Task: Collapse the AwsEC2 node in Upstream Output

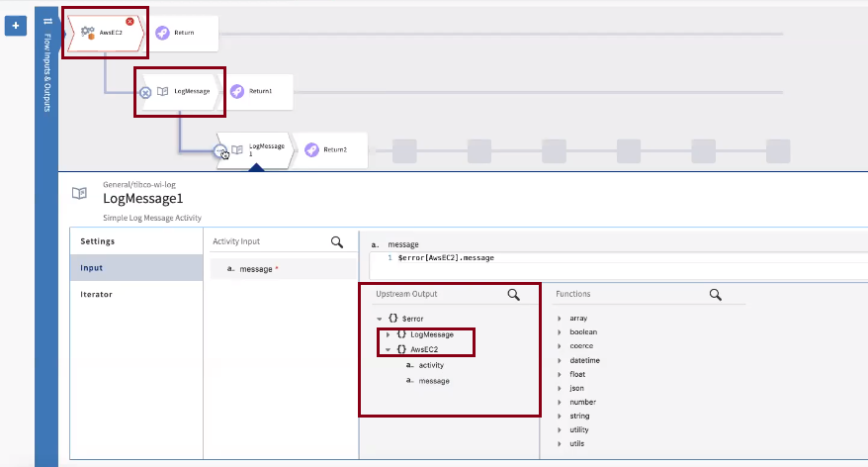Action: [389, 349]
